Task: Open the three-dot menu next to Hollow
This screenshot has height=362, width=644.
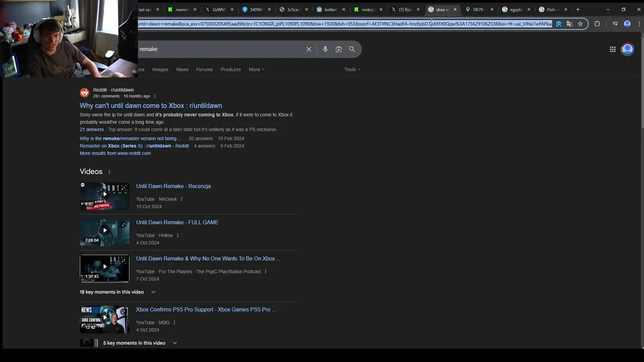Action: (178, 235)
